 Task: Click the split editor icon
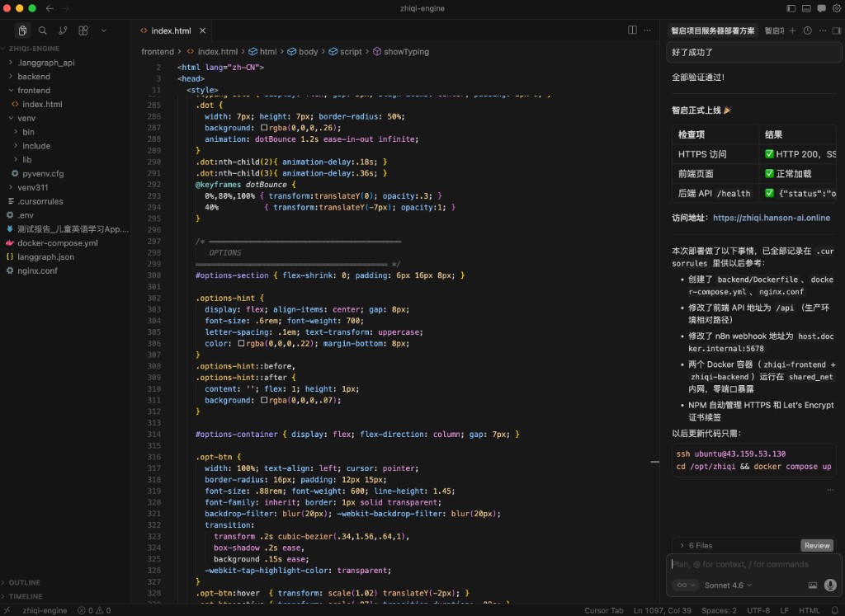point(632,31)
